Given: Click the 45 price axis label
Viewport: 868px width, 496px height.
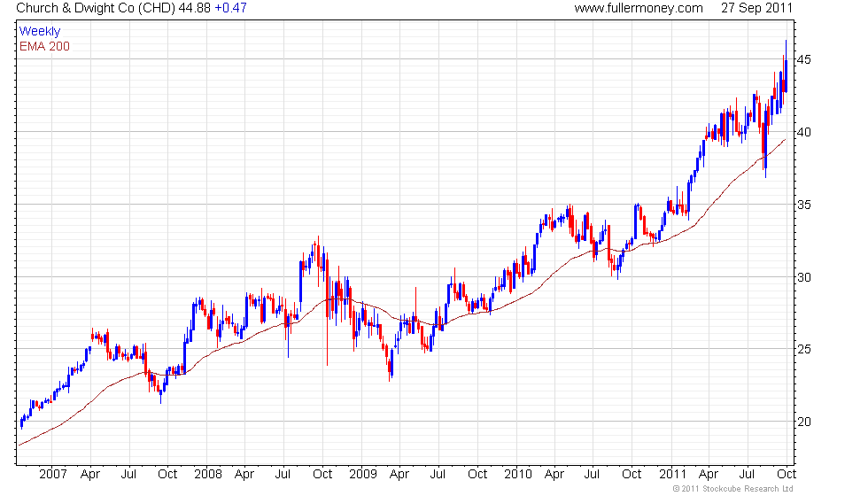Looking at the screenshot, I should click(804, 59).
